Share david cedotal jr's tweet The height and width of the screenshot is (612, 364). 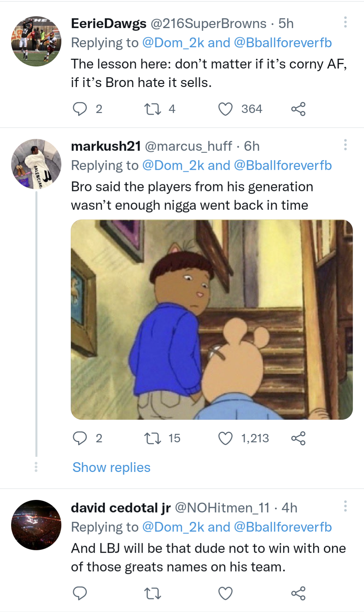298,593
